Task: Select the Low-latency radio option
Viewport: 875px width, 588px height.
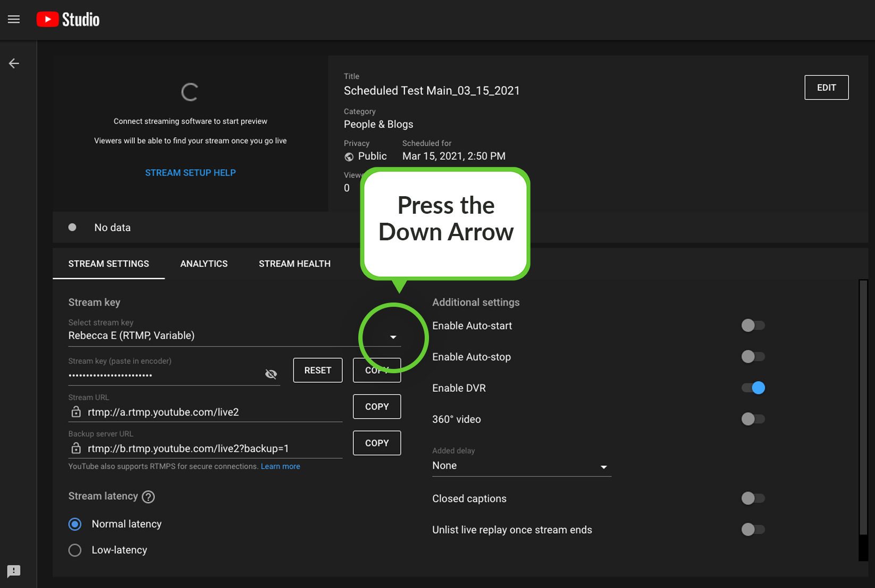Action: pos(75,550)
